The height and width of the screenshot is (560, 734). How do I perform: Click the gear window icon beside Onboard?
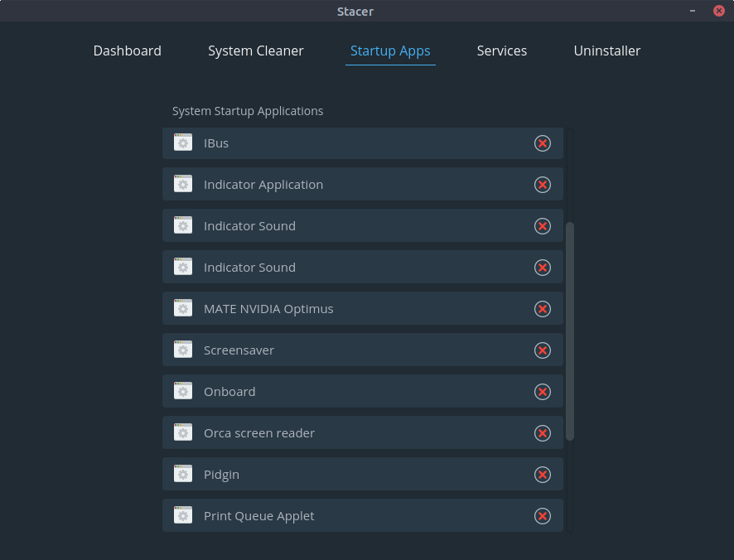tap(183, 391)
